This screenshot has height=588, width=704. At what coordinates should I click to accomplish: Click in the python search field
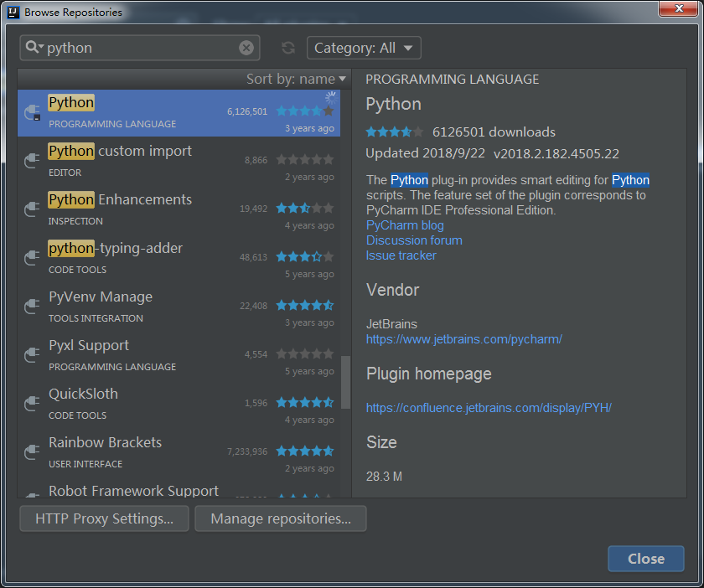click(140, 48)
